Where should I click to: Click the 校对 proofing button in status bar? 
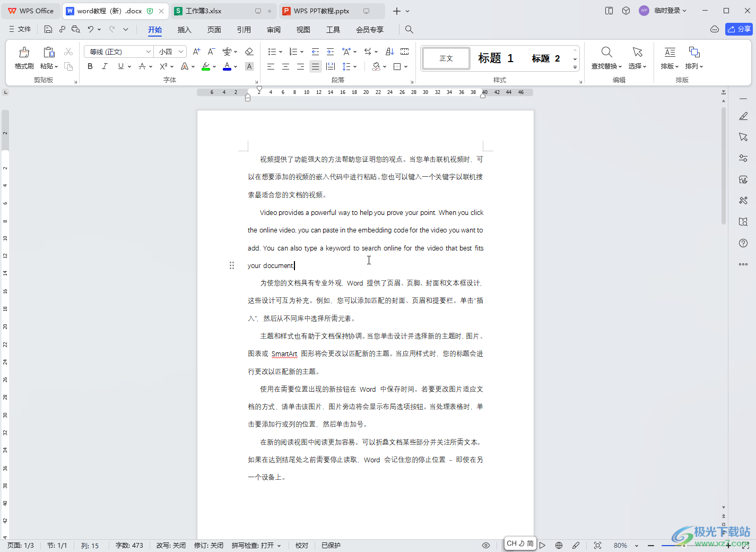(302, 545)
